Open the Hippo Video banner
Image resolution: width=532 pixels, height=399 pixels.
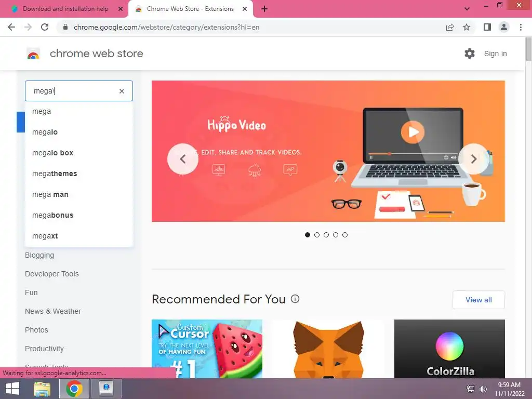click(x=328, y=151)
